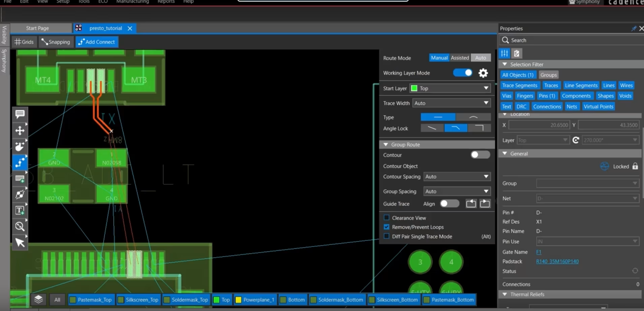
Task: Open the Pin Use dropdown
Action: (588, 241)
